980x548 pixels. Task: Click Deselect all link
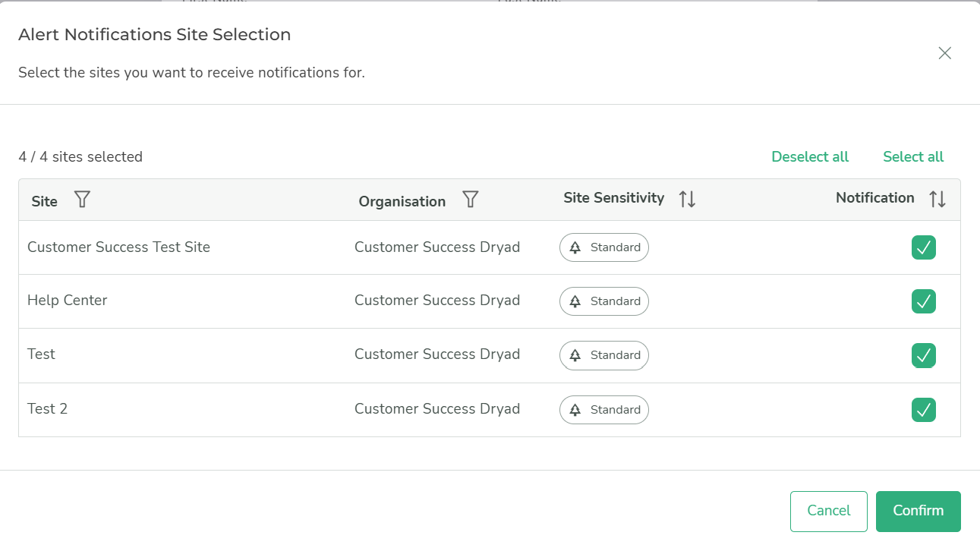810,157
